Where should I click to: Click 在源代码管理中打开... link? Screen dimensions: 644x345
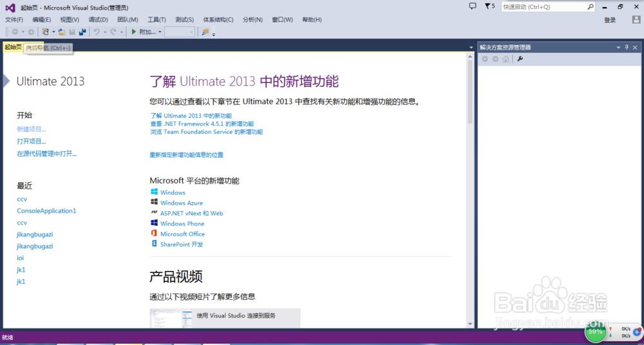tap(47, 154)
